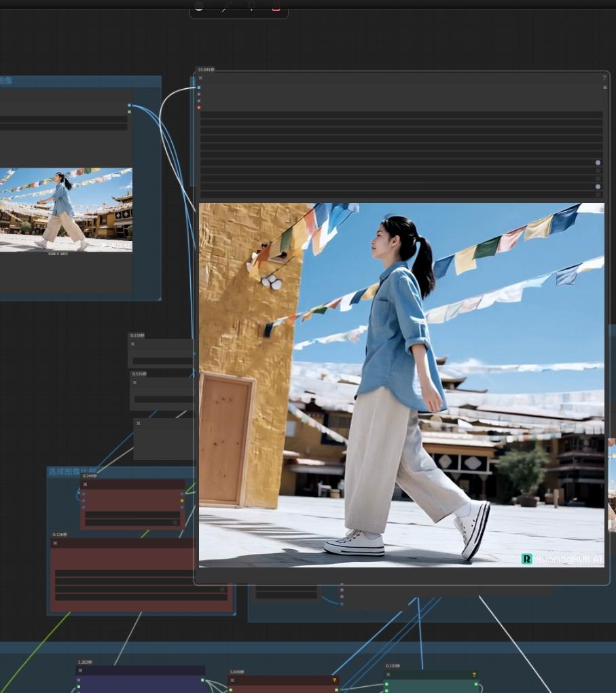Screen dimensions: 616x693
Task: Collapse the red node labeled 0.244秒
Action: (86, 485)
